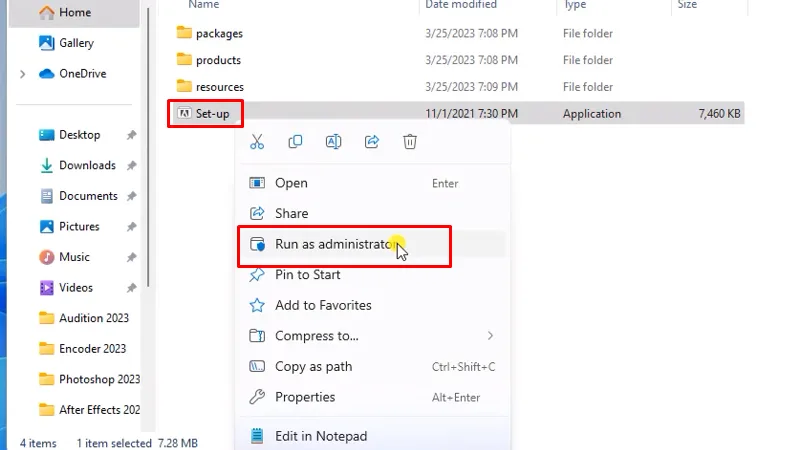The image size is (800, 450).
Task: Select Run as administrator
Action: point(373,244)
